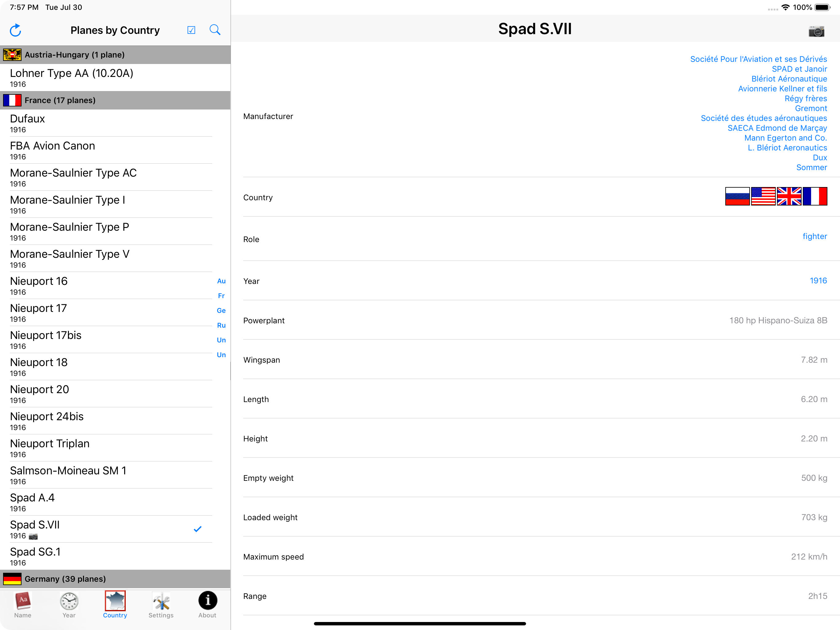Open the SPAD et Janoir manufacturer link
Viewport: 840px width, 630px height.
(799, 69)
